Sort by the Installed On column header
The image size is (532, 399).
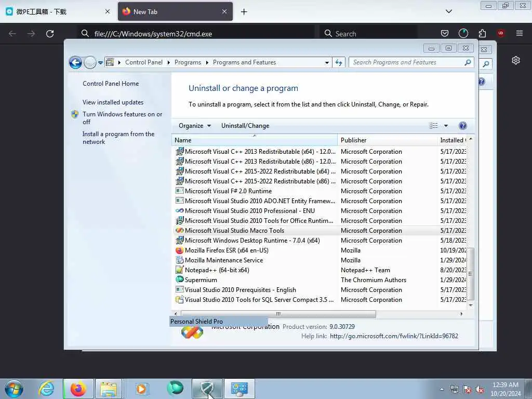point(453,140)
